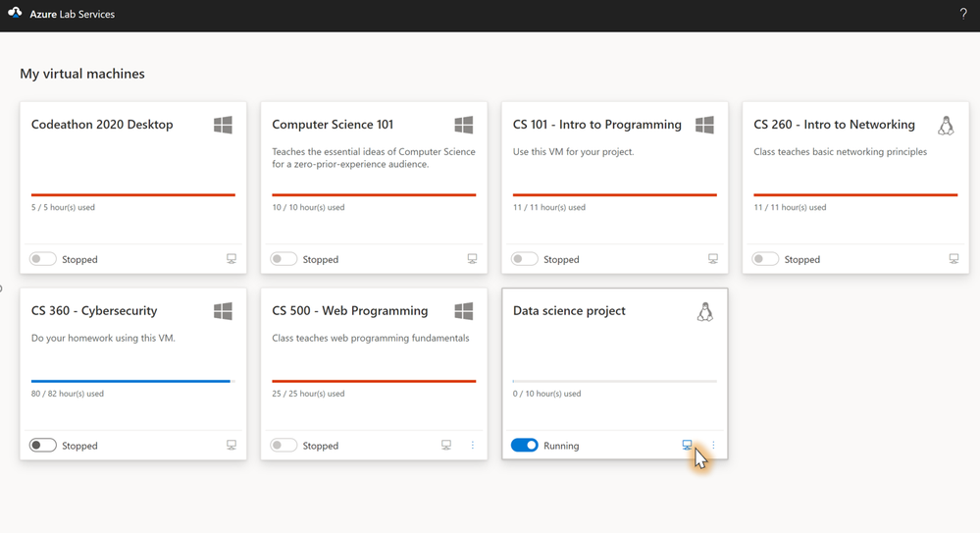980x533 pixels.
Task: Open the help question mark icon
Action: pyautogui.click(x=963, y=14)
